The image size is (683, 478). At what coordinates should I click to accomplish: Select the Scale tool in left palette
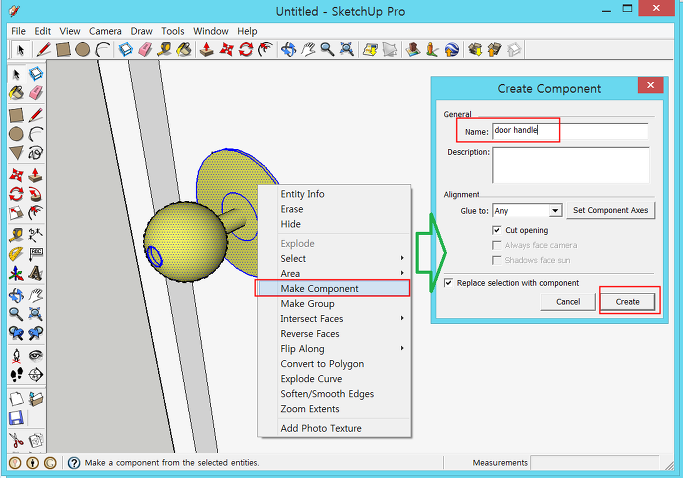pos(16,213)
